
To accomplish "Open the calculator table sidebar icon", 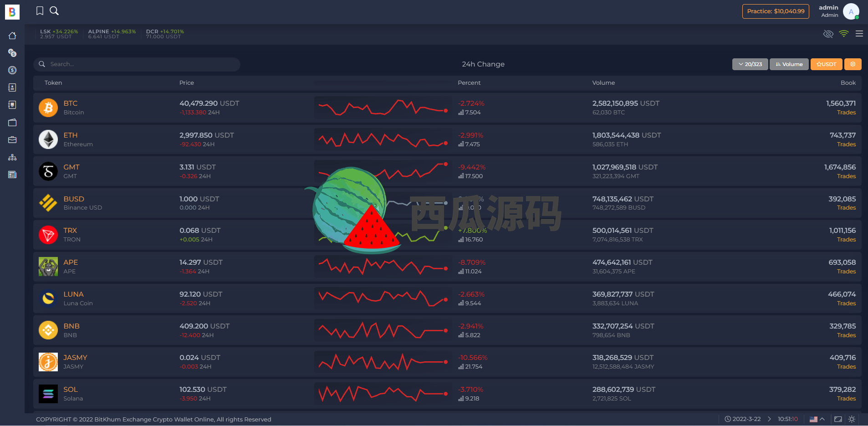I will click(12, 175).
